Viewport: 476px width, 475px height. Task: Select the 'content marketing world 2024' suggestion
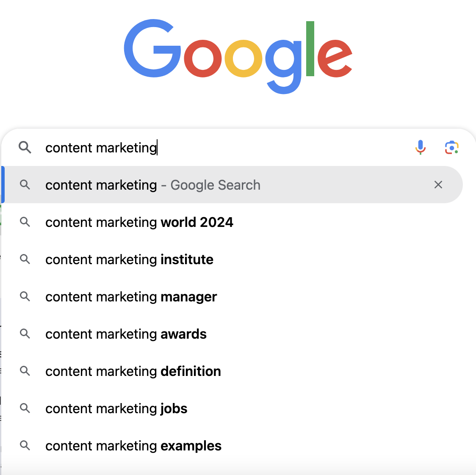pos(139,222)
